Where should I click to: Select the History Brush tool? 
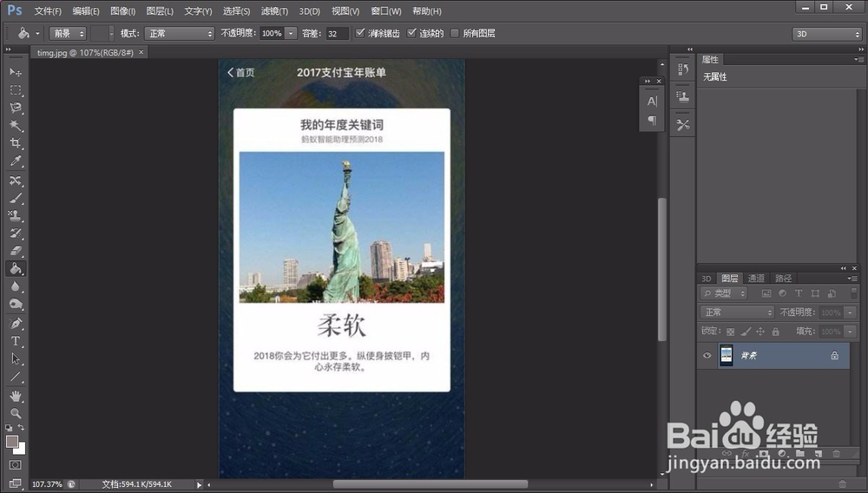click(x=16, y=233)
